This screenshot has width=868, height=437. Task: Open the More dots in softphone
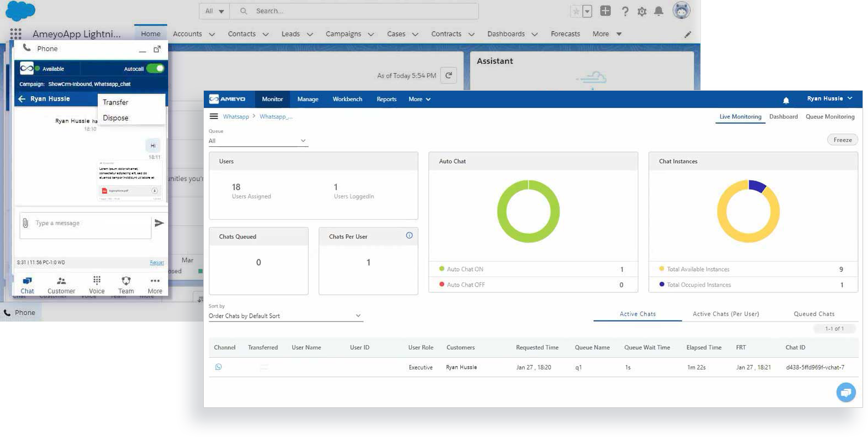155,285
